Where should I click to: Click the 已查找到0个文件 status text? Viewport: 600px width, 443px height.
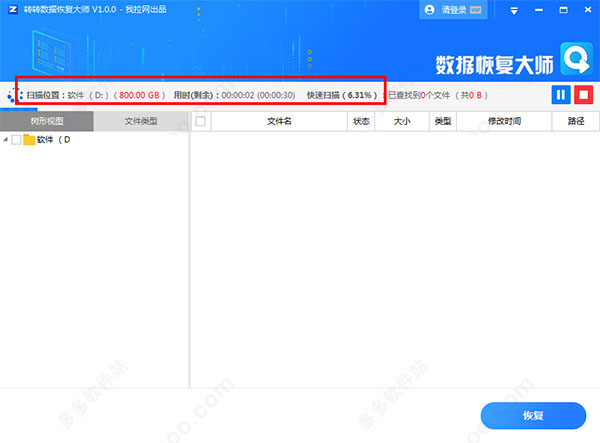click(x=419, y=95)
